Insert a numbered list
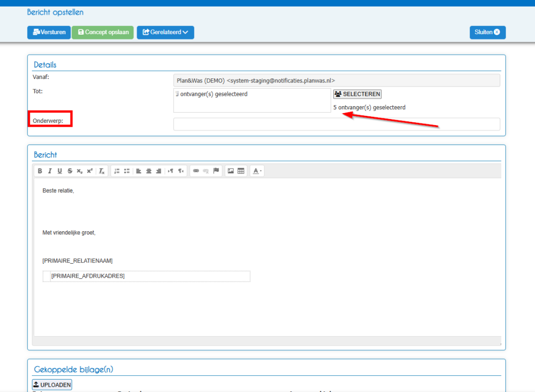Viewport: 535px width, 392px height. [x=117, y=171]
